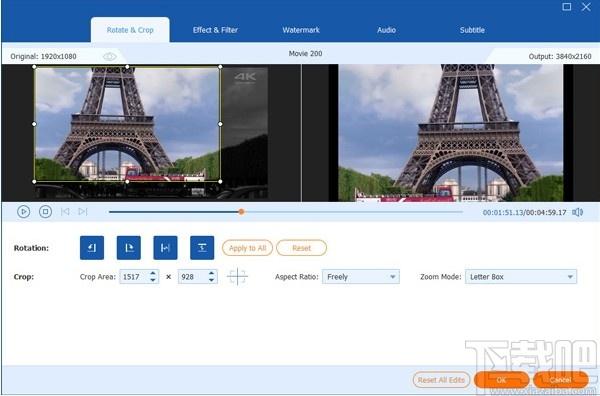The image size is (600, 396).
Task: Click the bottom-middle crop handle
Action: tap(127, 181)
